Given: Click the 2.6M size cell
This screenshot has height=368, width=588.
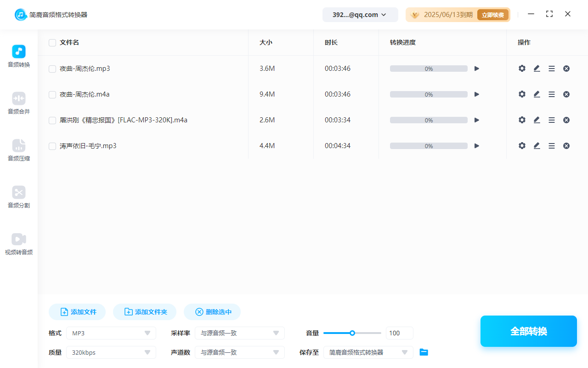Looking at the screenshot, I should click(x=267, y=120).
